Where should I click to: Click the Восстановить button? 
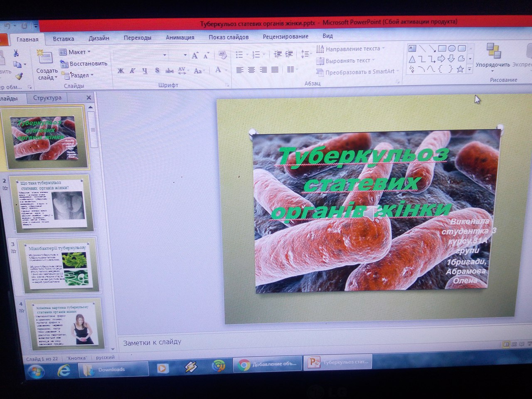(84, 64)
